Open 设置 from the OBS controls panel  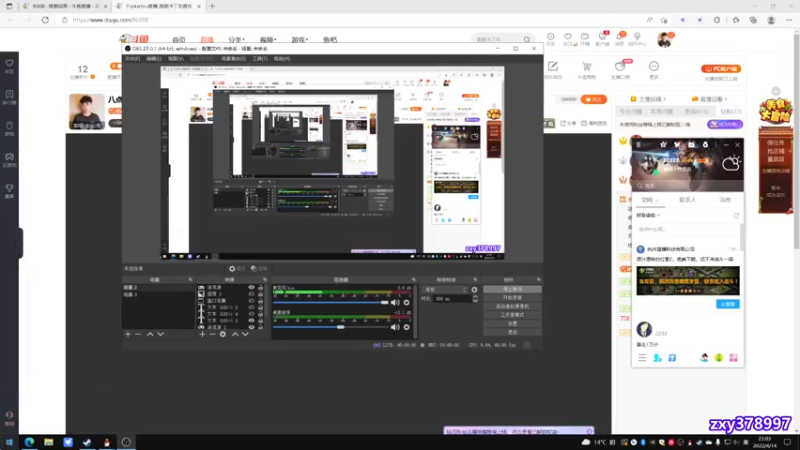click(x=512, y=323)
